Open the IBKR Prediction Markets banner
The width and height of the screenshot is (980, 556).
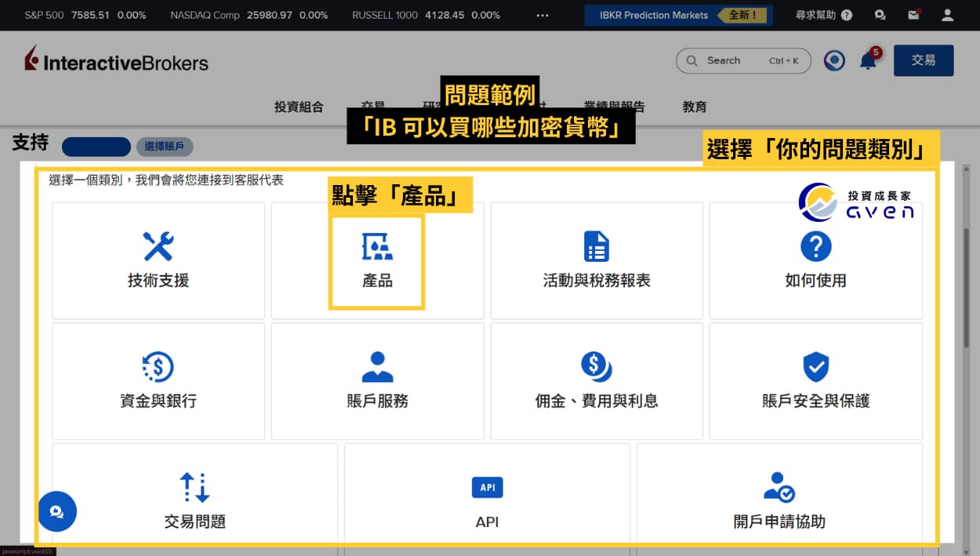678,15
